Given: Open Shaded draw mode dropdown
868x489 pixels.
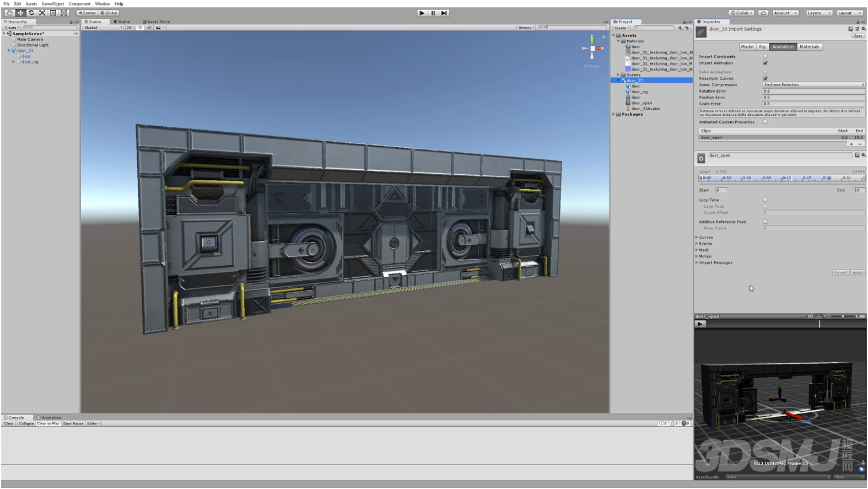Looking at the screenshot, I should (103, 27).
